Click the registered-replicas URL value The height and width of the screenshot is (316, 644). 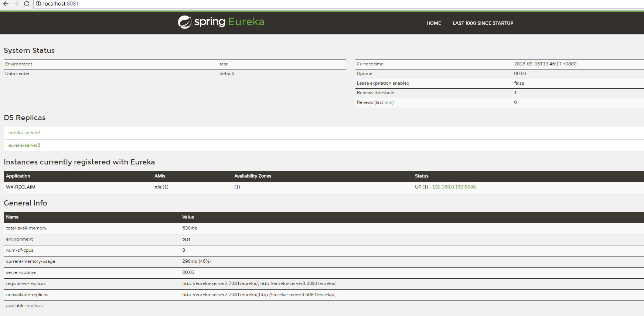coord(259,283)
